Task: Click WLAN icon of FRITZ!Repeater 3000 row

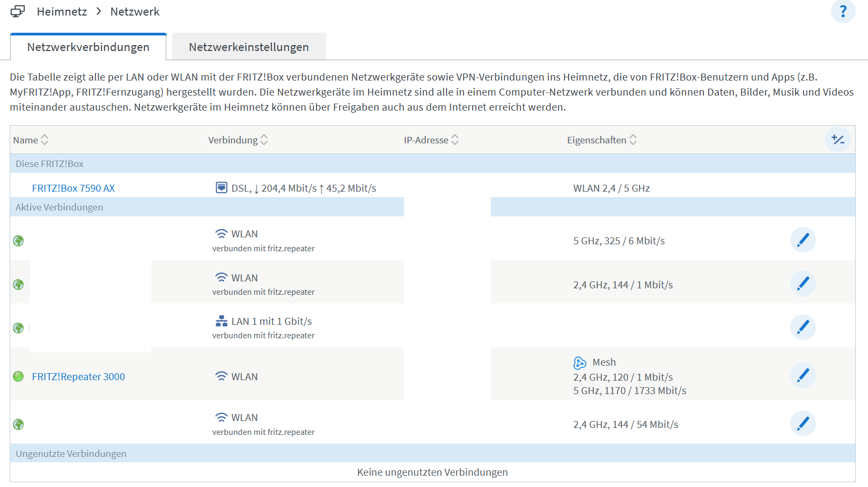Action: click(x=222, y=376)
